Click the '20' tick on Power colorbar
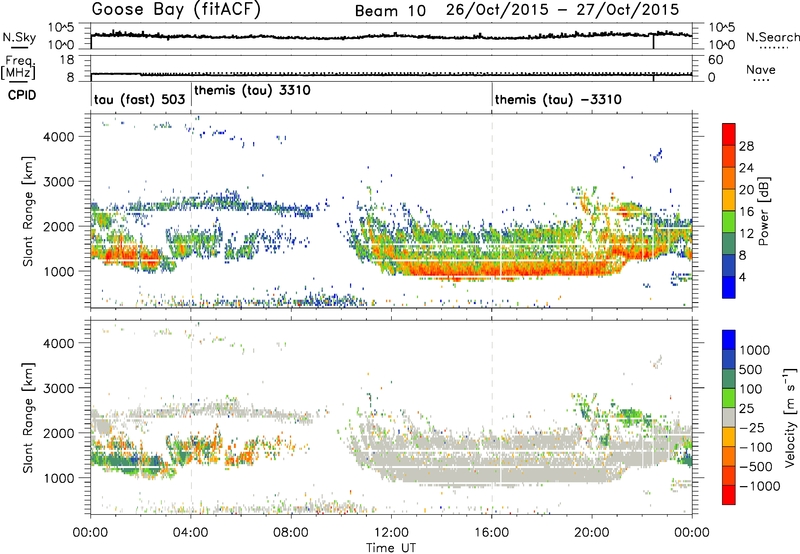The image size is (800, 554). coord(746,190)
